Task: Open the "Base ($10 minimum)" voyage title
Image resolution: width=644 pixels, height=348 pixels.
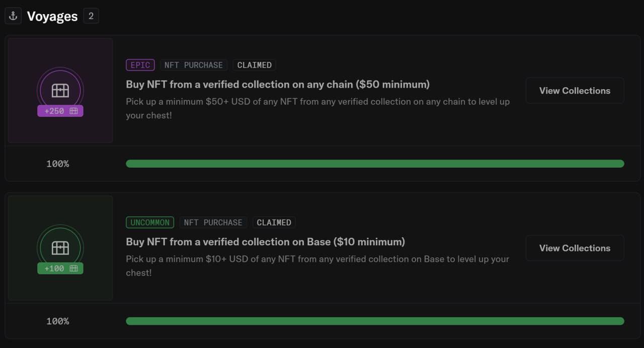Action: (x=265, y=242)
